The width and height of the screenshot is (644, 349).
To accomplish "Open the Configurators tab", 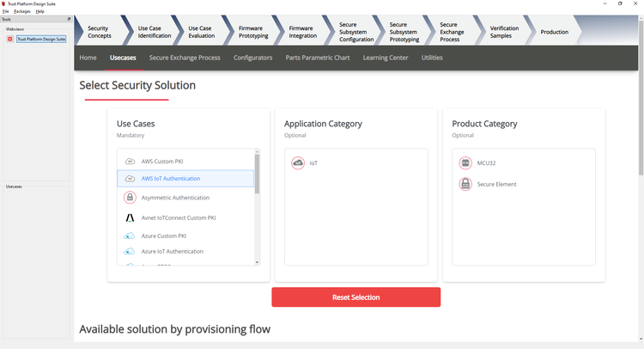I will coord(253,58).
